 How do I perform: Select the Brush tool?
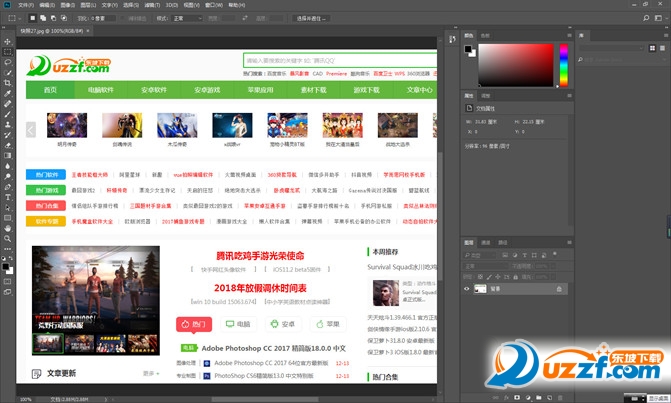pyautogui.click(x=7, y=114)
